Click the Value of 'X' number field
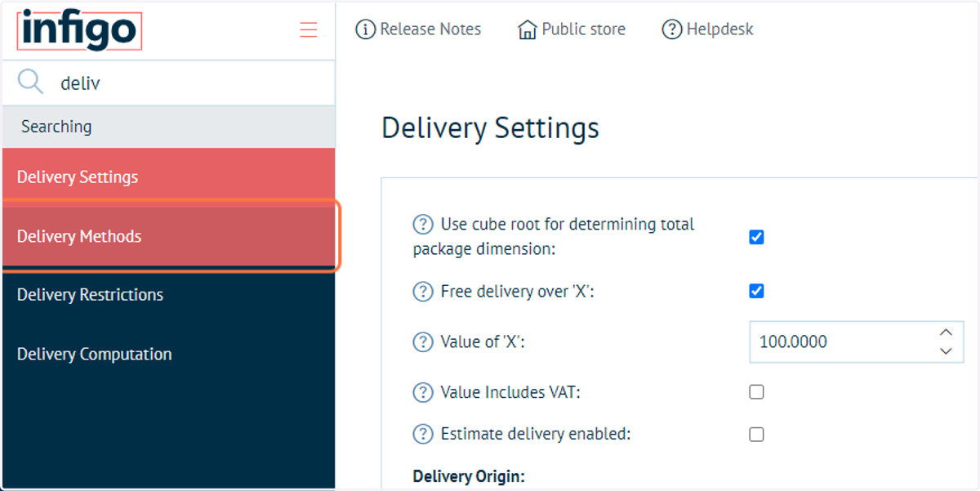This screenshot has width=980, height=491. 856,341
